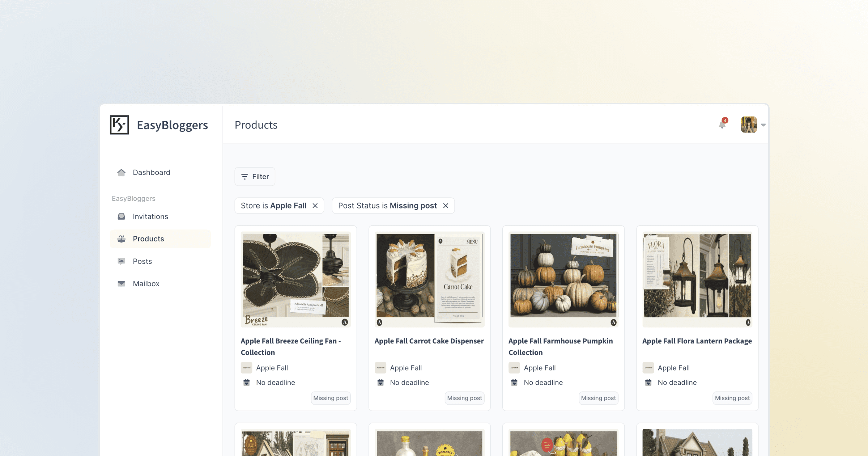Click the Invitations inbox icon
The height and width of the screenshot is (456, 868).
pyautogui.click(x=122, y=216)
